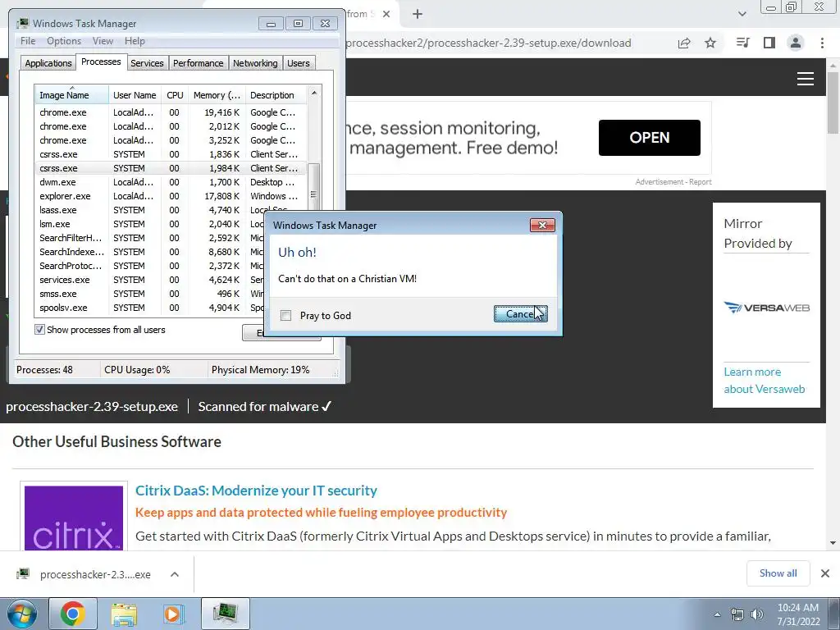The image size is (840, 630).
Task: Select the lsass.exe process row
Action: pyautogui.click(x=150, y=210)
